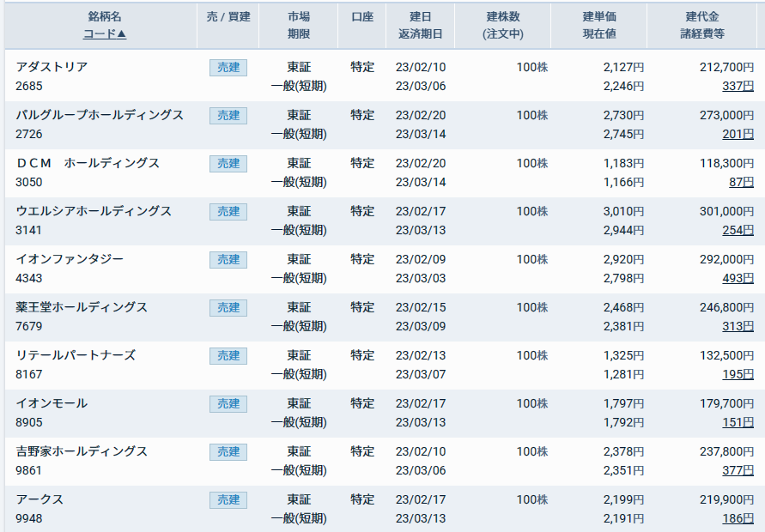
Task: Click current price 2,944円
Action: pos(623,230)
